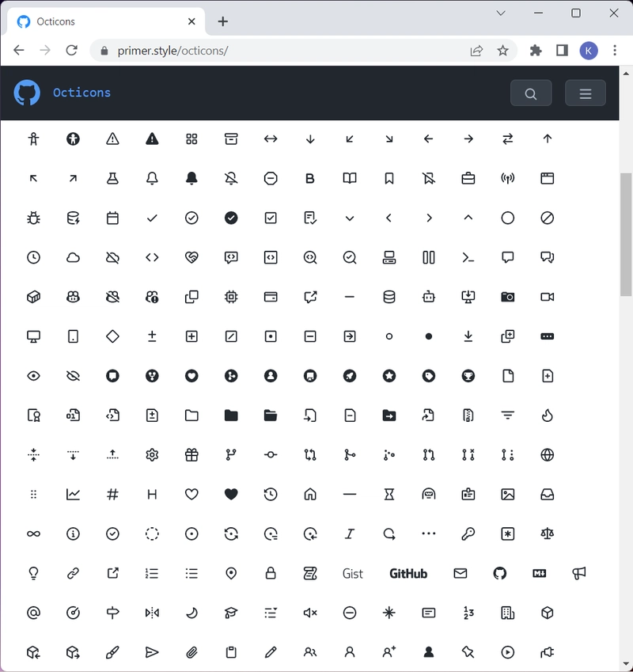Click the Gist logo icon
Screen dimensions: 633x672
[352, 573]
